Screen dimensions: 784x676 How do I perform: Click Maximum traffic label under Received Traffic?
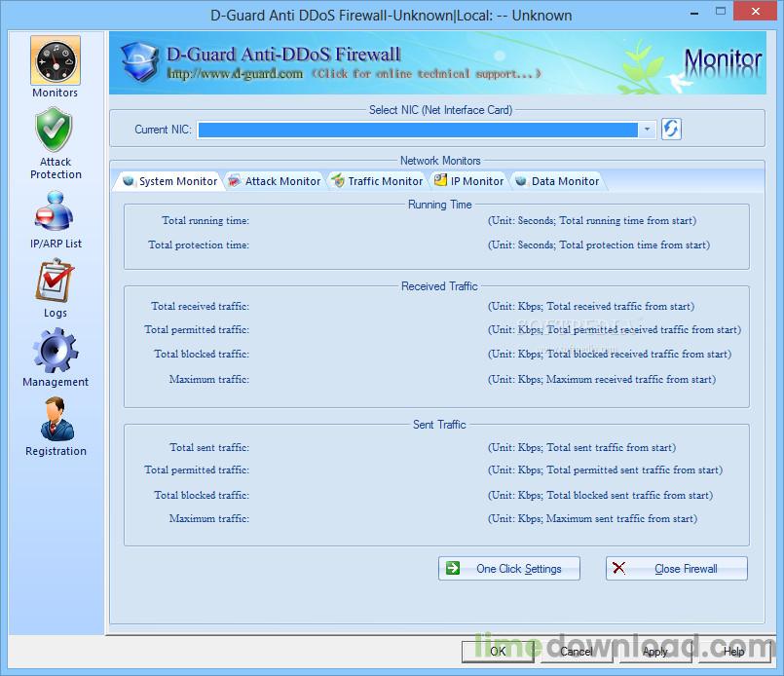click(x=208, y=379)
